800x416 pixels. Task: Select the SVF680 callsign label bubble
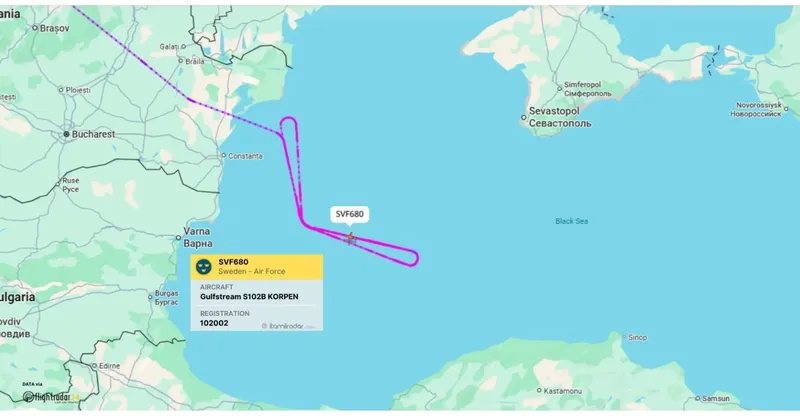coord(349,214)
